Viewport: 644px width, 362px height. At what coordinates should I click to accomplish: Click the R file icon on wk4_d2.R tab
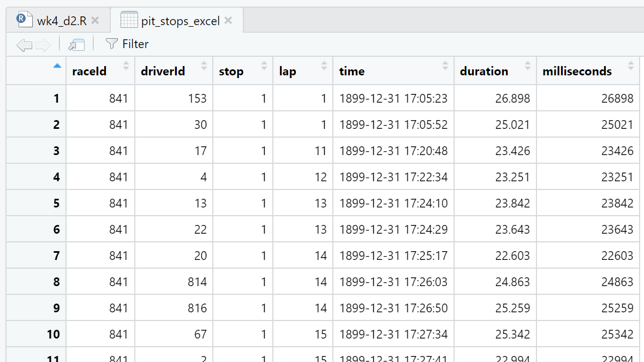tap(24, 20)
